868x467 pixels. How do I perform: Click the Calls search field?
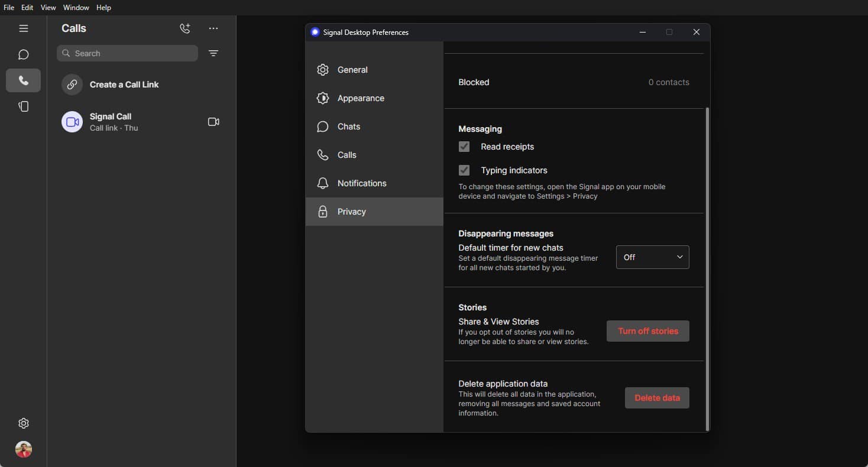click(127, 53)
